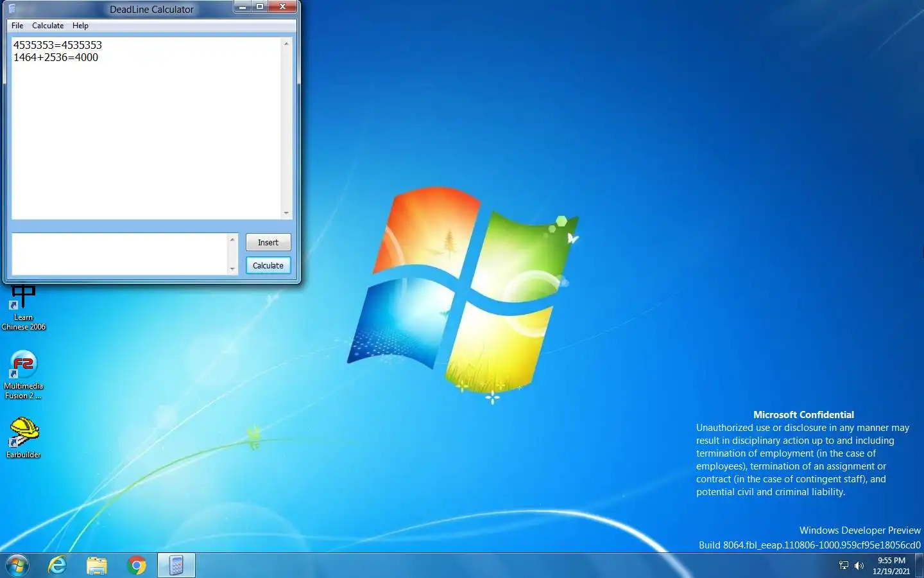
Task: Click the lower expression input field
Action: [x=120, y=254]
